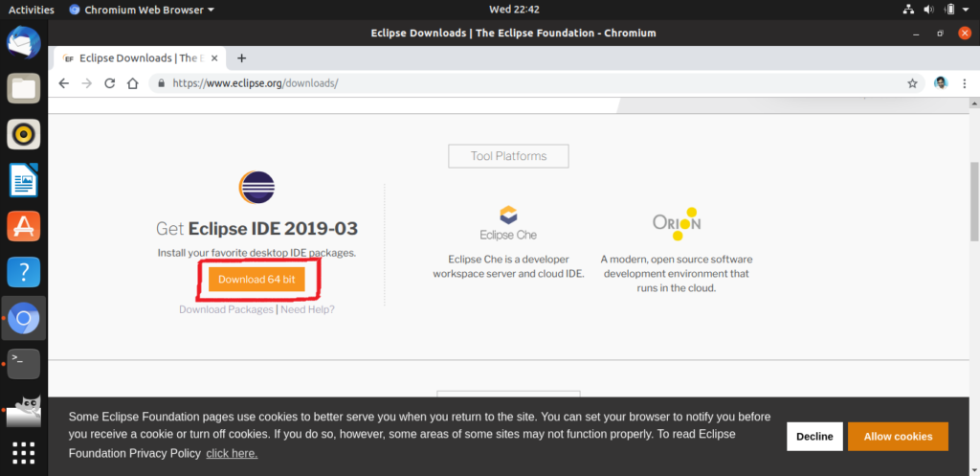Click the page vertical scrollbar thumb
The width and height of the screenshot is (980, 476).
[x=974, y=201]
